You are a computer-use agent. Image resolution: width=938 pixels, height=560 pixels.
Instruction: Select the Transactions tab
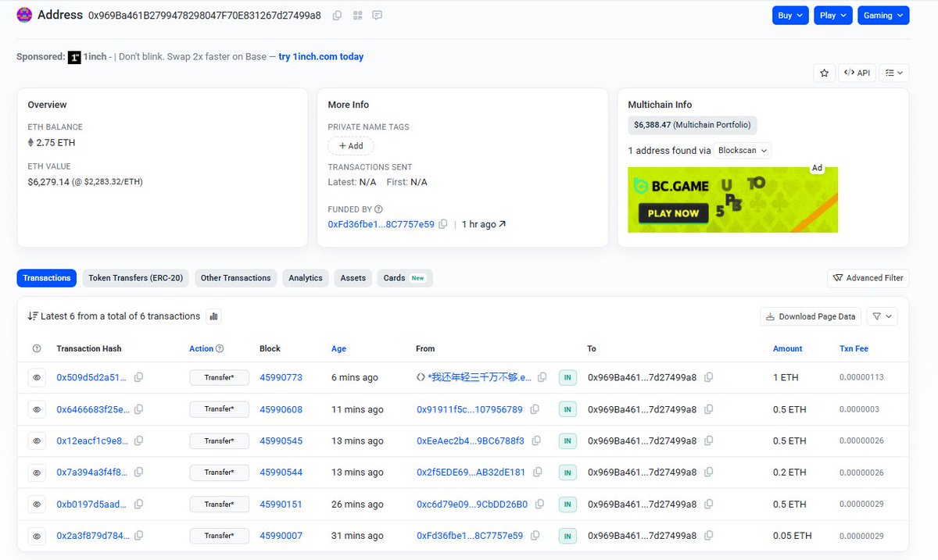click(x=47, y=278)
